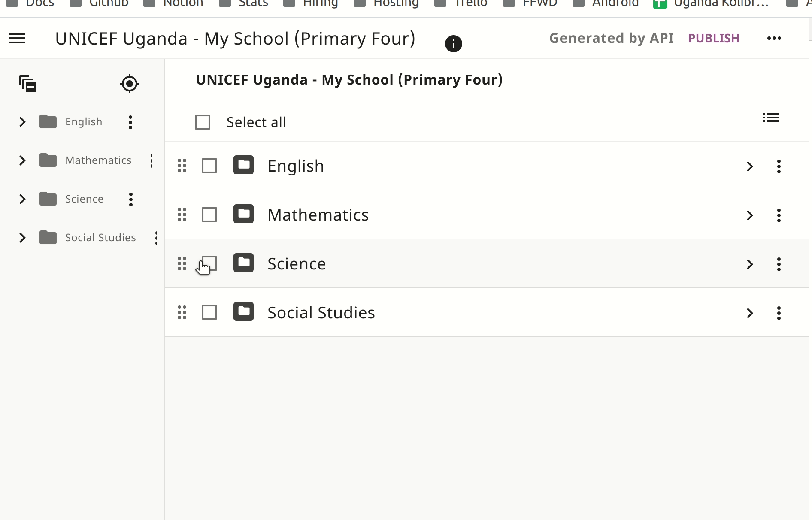Click the jump to current location icon
The width and height of the screenshot is (812, 520).
pyautogui.click(x=129, y=84)
